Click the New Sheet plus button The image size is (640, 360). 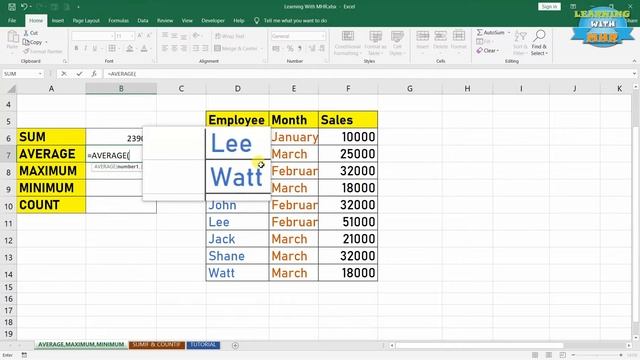point(235,345)
